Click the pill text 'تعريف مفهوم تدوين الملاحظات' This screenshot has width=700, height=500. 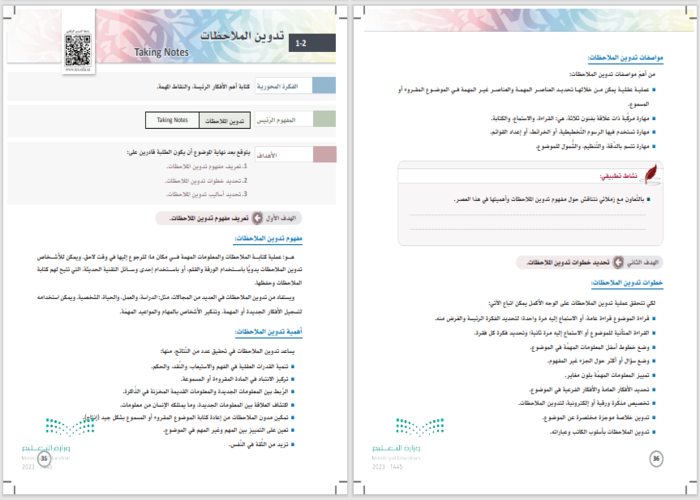coord(209,218)
